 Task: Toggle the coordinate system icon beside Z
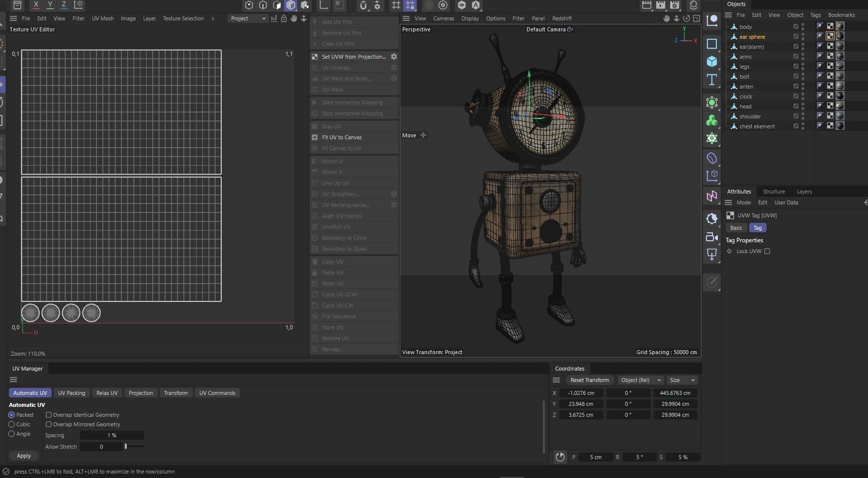coord(78,5)
